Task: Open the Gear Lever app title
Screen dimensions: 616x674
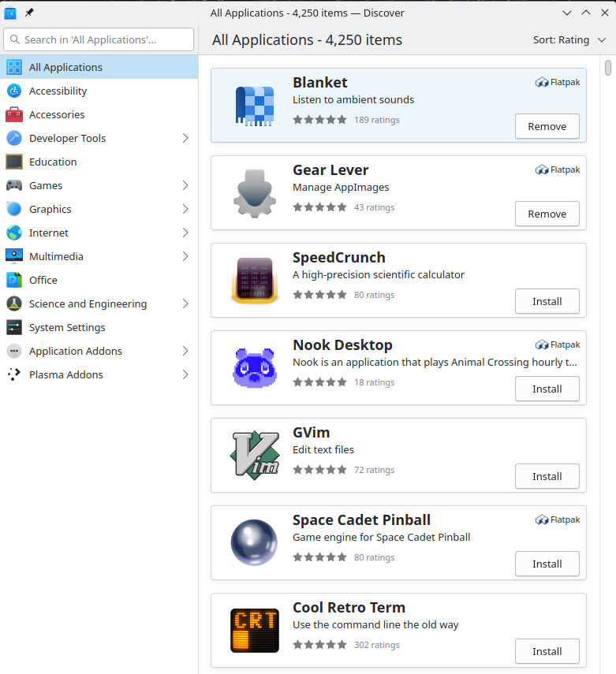Action: [330, 169]
